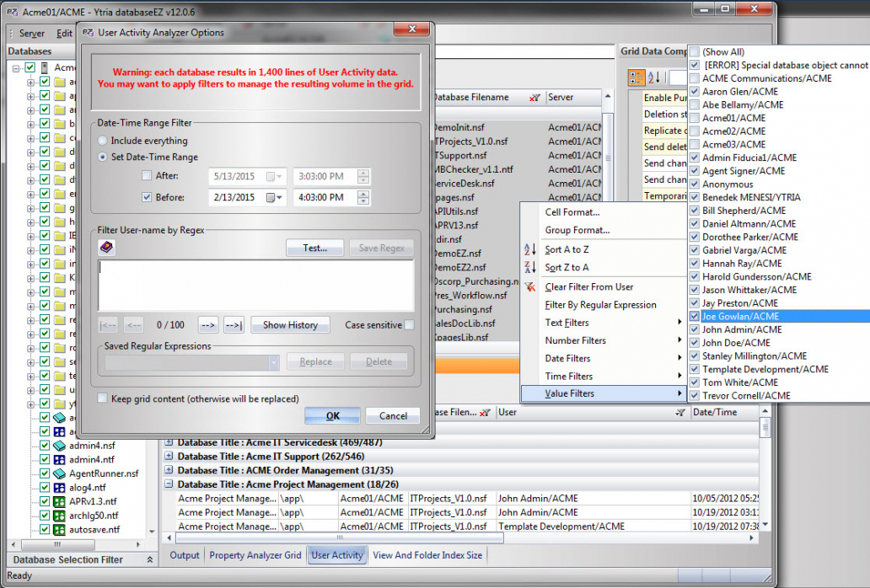Click the Sort Z to A icon

click(530, 267)
